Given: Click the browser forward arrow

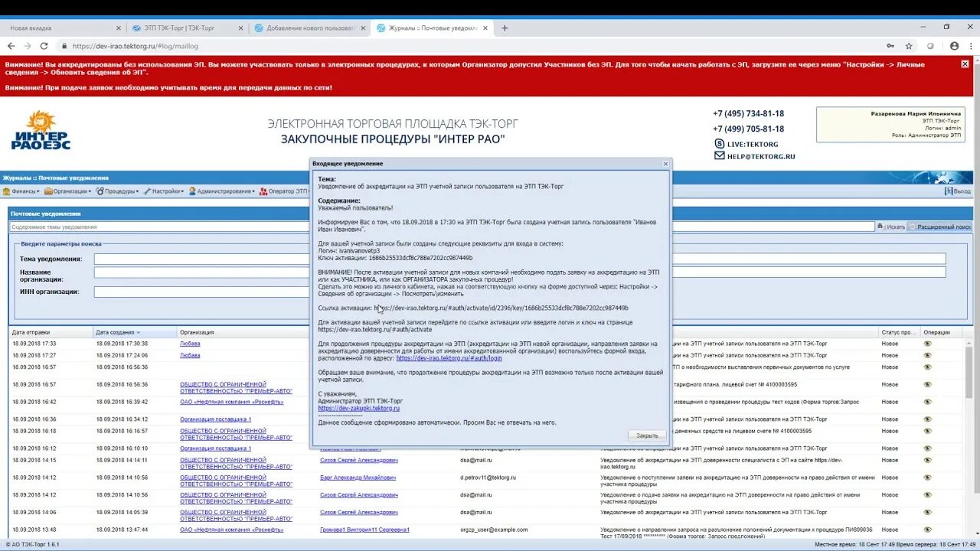Looking at the screenshot, I should (x=28, y=46).
